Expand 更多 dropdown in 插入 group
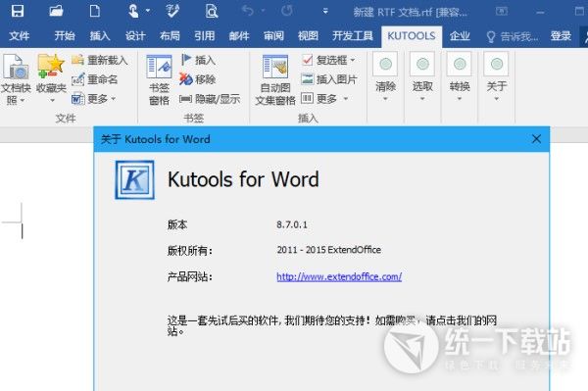 coord(324,99)
